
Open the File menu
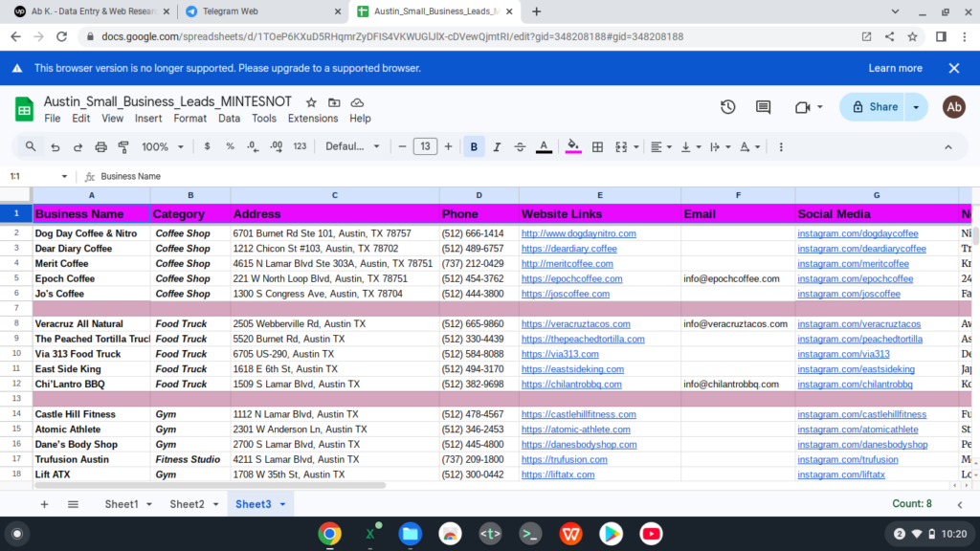[x=53, y=118]
